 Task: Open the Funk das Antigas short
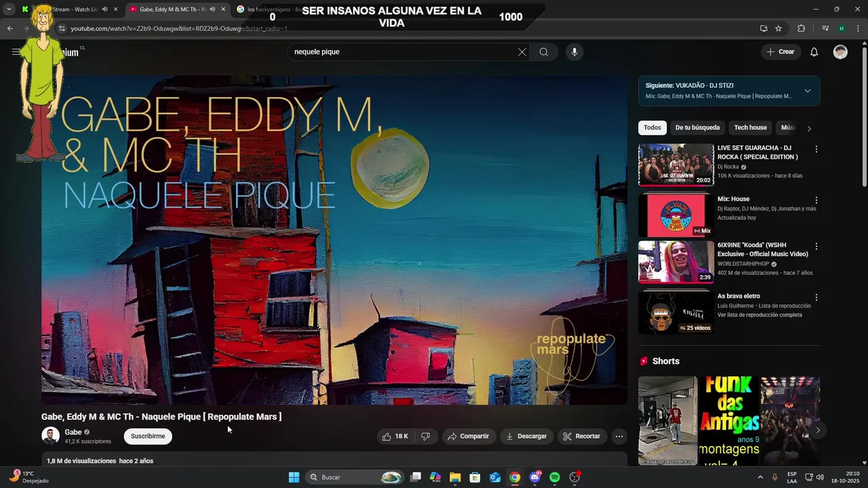[729, 421]
